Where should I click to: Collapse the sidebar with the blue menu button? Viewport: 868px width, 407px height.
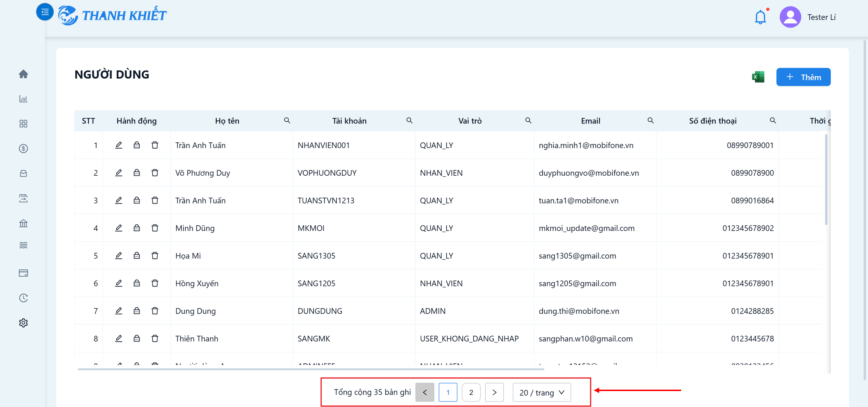[x=45, y=12]
